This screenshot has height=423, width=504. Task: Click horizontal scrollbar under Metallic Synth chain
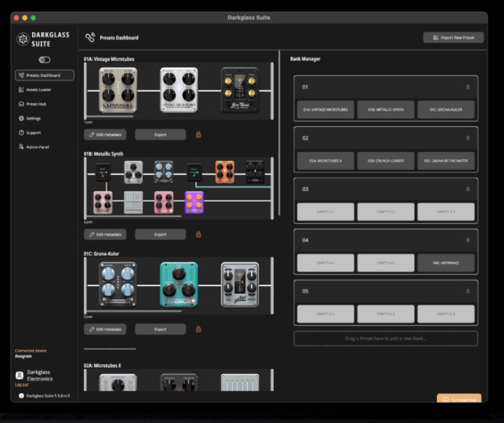pos(133,216)
